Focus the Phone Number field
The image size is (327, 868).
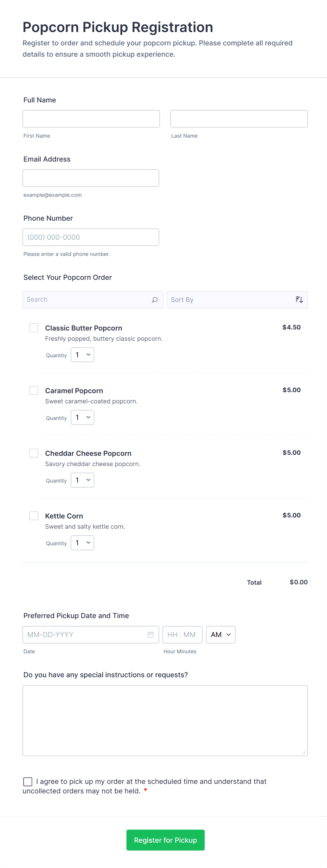click(91, 237)
